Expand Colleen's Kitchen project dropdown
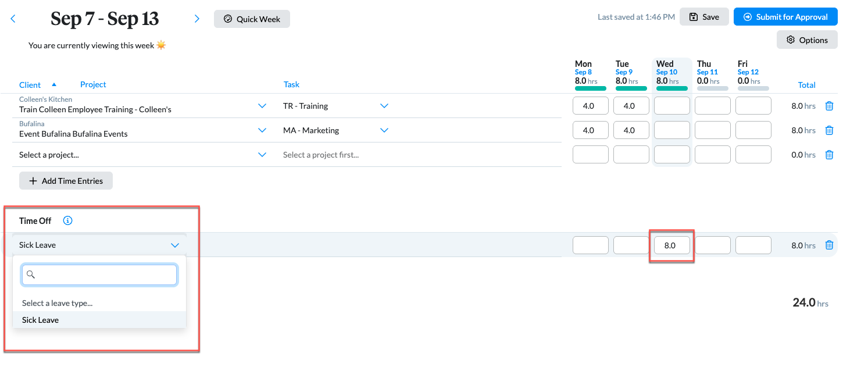Viewport: 868px width, 374px height. pyautogui.click(x=262, y=106)
